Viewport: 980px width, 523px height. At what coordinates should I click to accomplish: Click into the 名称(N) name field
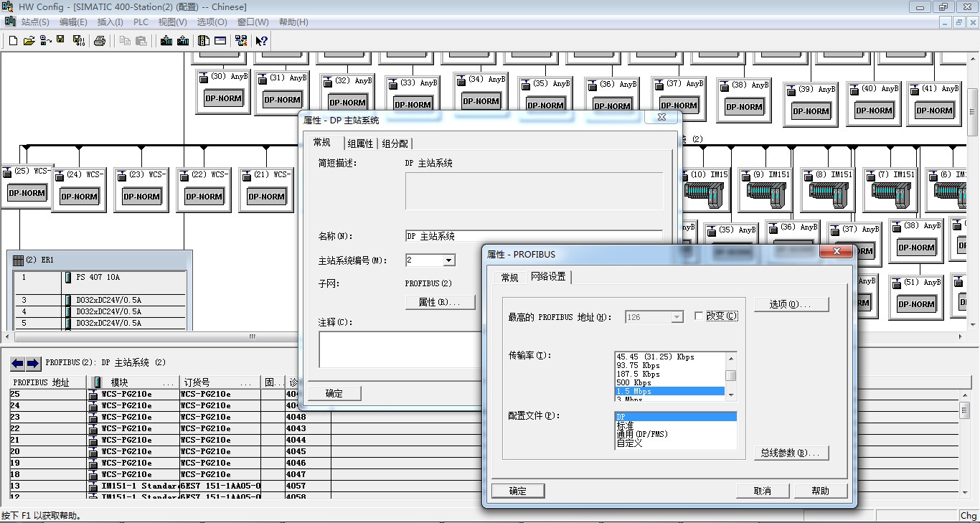(x=534, y=236)
